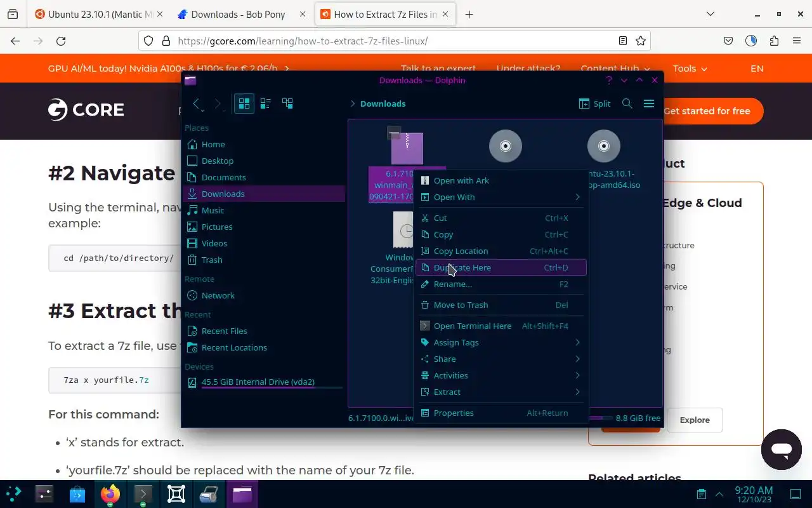Screen dimensions: 812x508
Task: Bookmark this page with the star
Action: (x=641, y=41)
